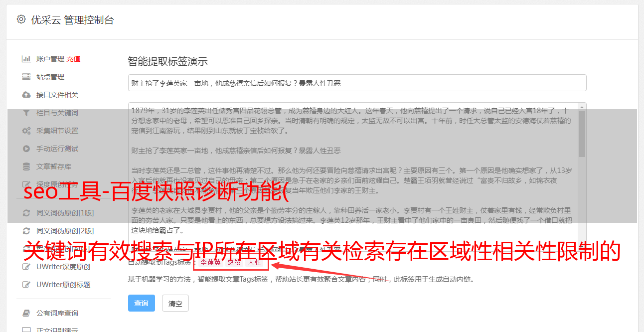
Task: Click the funnel icon beside 栏目与关键词
Action: pyautogui.click(x=26, y=113)
